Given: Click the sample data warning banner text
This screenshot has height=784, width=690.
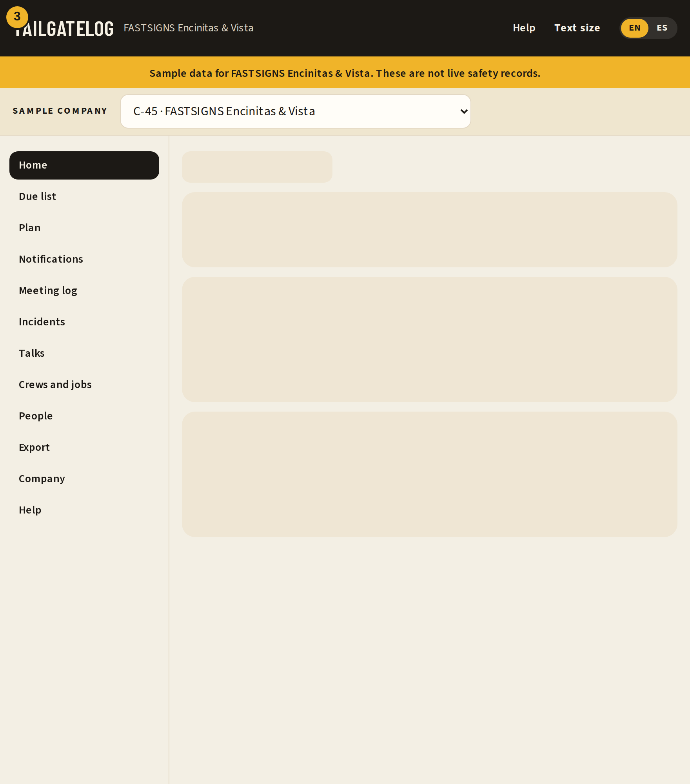Looking at the screenshot, I should coord(345,73).
